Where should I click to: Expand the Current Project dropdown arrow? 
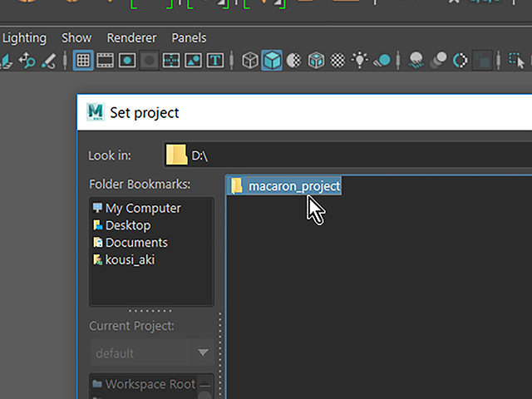point(203,352)
